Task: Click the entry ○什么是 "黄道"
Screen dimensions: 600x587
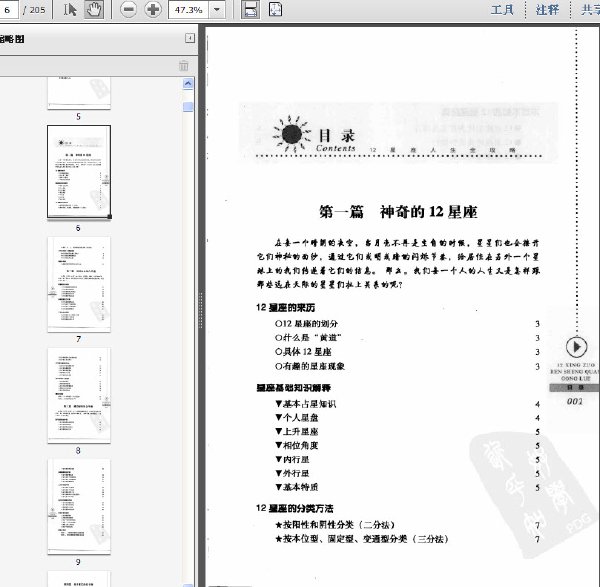Action: click(308, 338)
